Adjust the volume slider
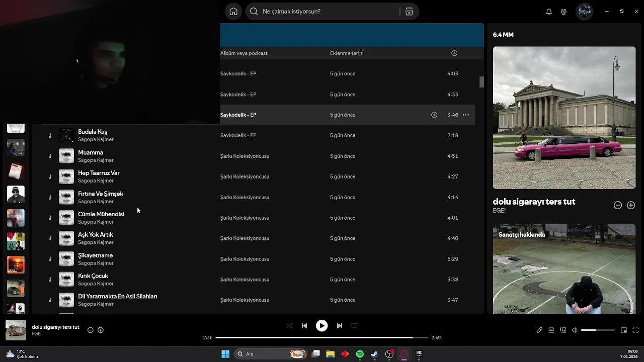Image resolution: width=644 pixels, height=362 pixels. click(598, 330)
